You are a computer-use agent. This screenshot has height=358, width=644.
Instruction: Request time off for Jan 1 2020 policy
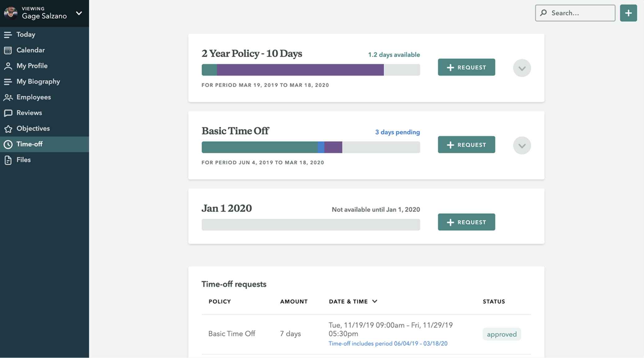pyautogui.click(x=466, y=222)
